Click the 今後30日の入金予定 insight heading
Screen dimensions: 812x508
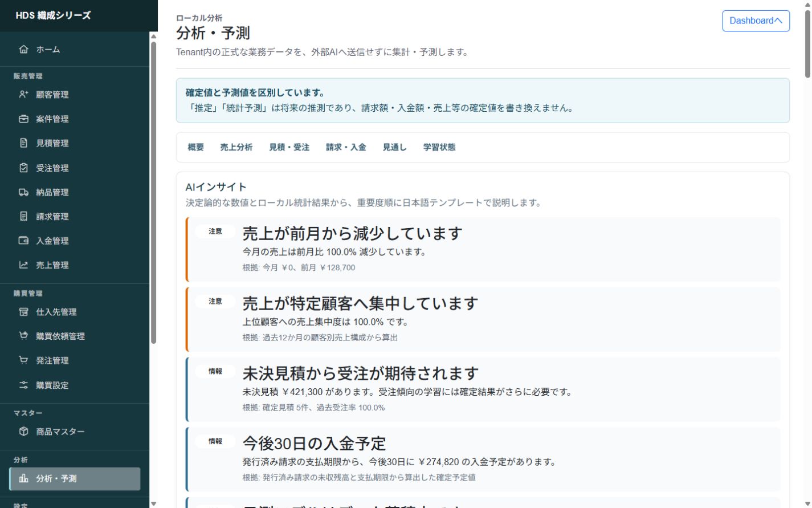(315, 444)
